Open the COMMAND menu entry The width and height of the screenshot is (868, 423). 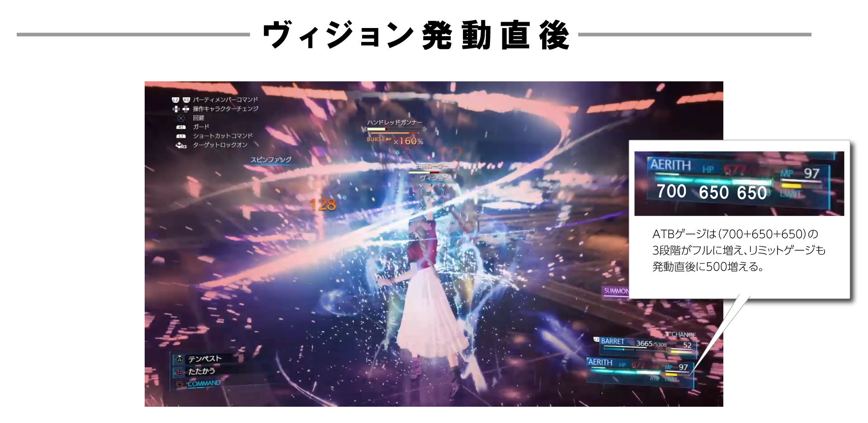(x=204, y=384)
